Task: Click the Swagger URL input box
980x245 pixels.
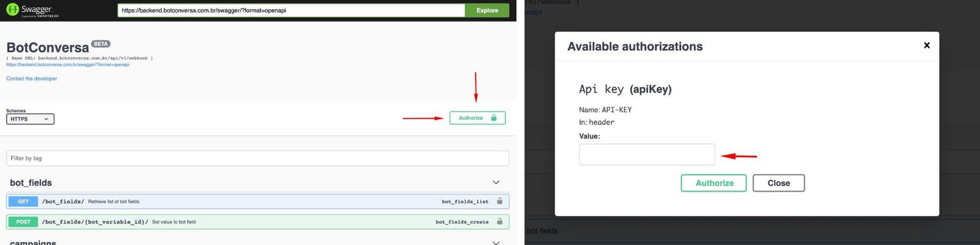Action: point(291,10)
